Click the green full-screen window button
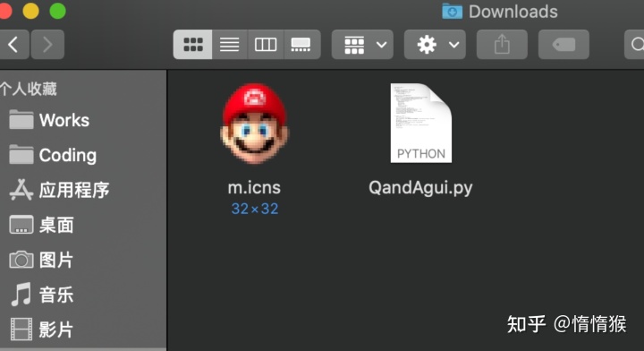The width and height of the screenshot is (644, 351). [57, 11]
